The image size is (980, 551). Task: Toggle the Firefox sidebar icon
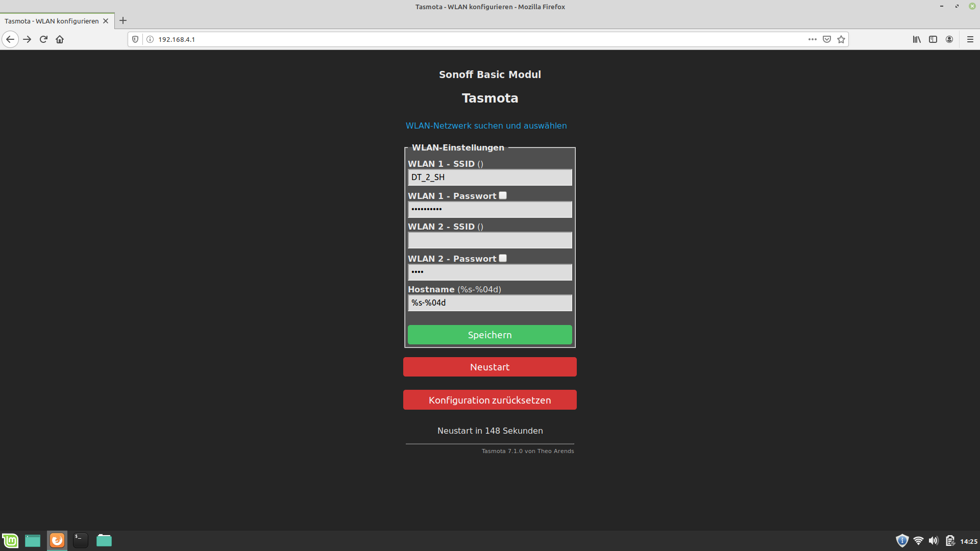[933, 39]
